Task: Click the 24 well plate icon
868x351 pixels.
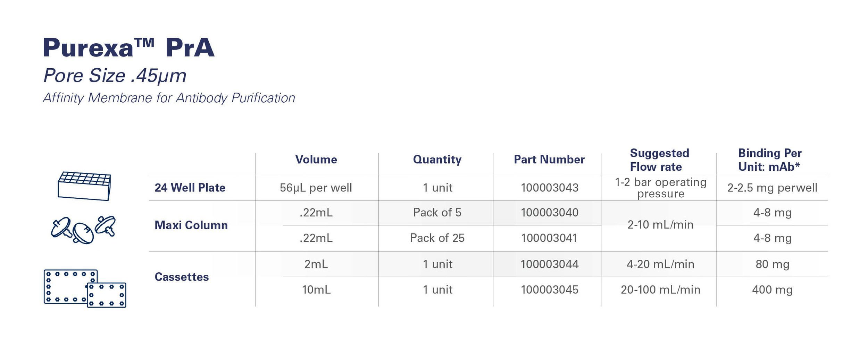Action: click(x=84, y=186)
